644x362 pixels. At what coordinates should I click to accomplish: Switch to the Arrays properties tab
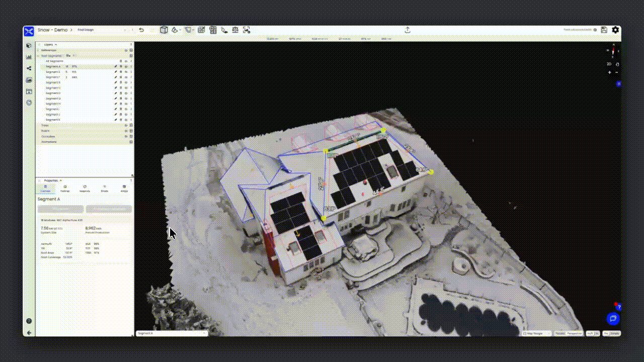tap(124, 189)
